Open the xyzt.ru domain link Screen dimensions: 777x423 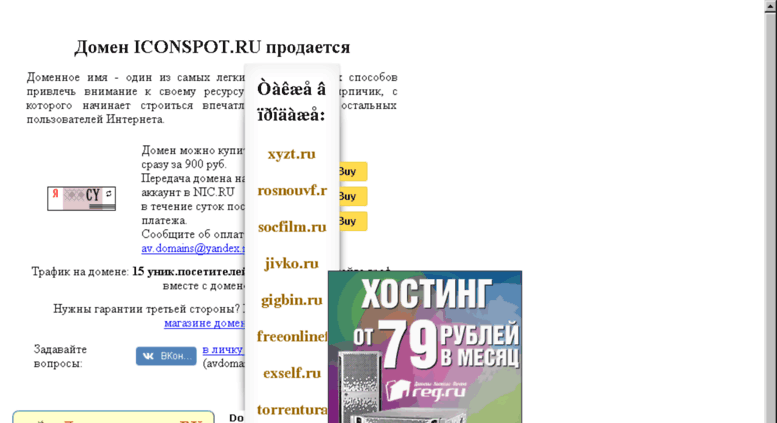pos(291,154)
